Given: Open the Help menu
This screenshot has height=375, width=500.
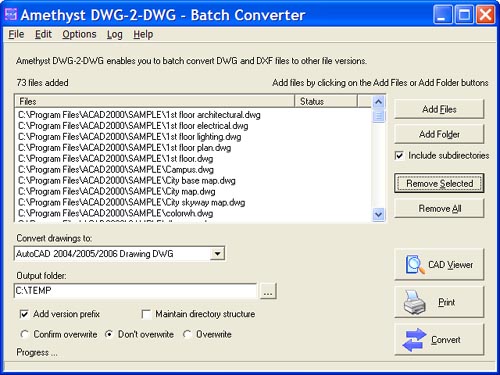Looking at the screenshot, I should [143, 34].
